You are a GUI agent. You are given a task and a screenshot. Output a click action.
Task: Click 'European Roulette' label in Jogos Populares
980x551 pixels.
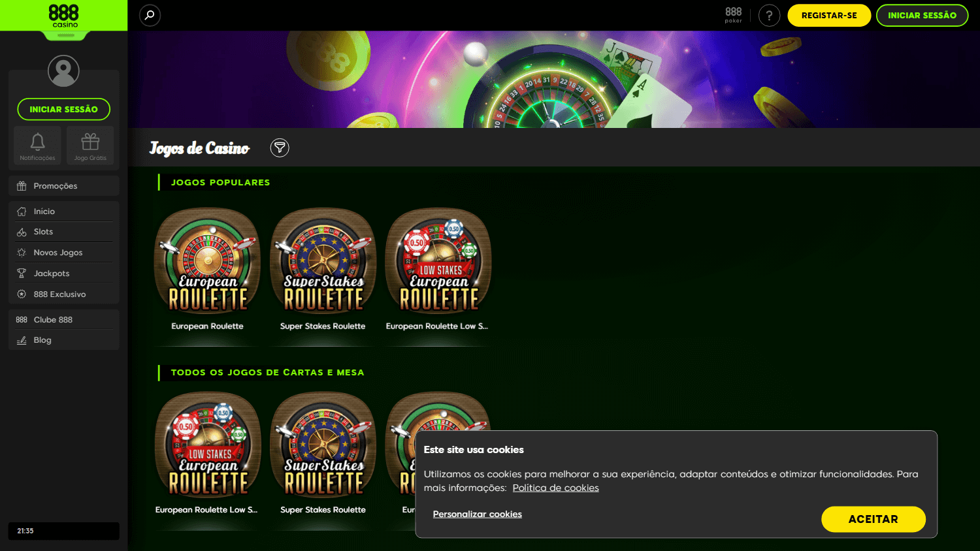pos(207,326)
